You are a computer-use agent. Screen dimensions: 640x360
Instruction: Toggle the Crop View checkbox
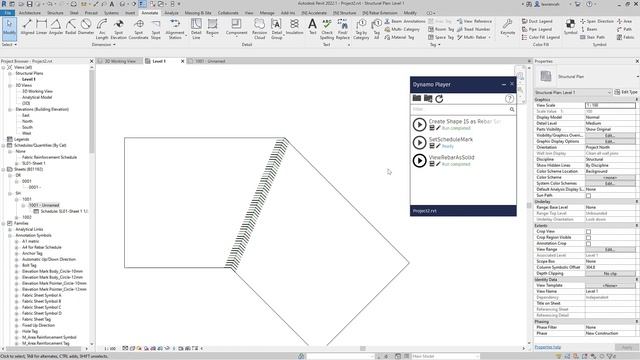point(588,231)
